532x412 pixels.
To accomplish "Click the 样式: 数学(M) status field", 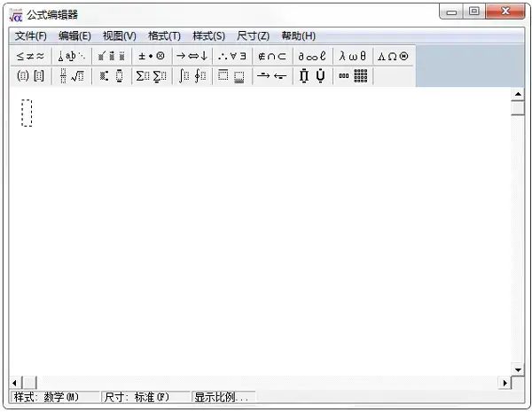I will [55, 397].
